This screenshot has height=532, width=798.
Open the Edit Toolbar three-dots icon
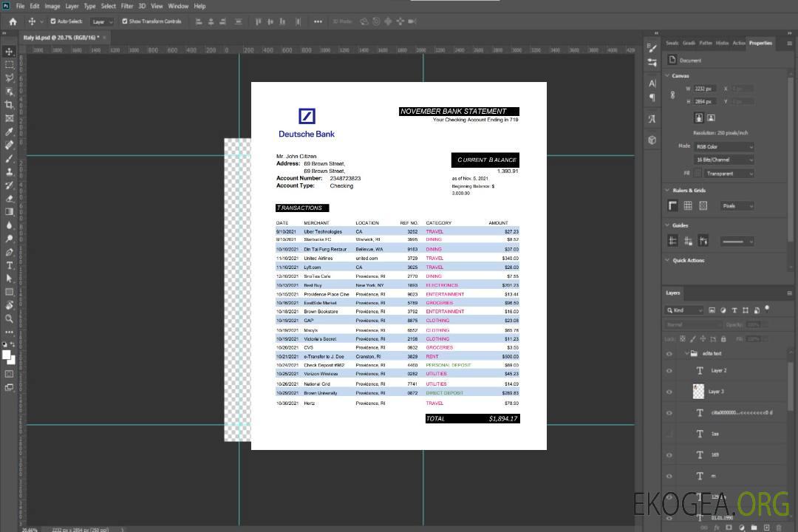(9, 332)
